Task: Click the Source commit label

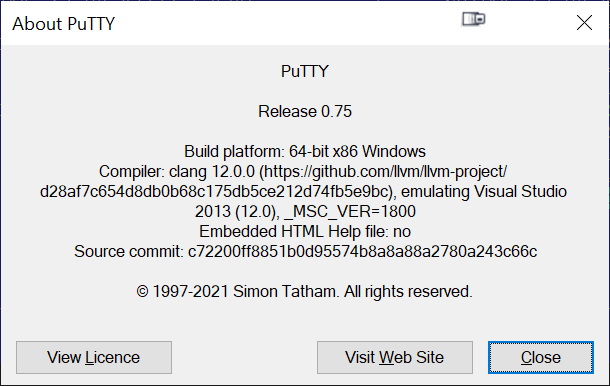Action: tap(129, 251)
